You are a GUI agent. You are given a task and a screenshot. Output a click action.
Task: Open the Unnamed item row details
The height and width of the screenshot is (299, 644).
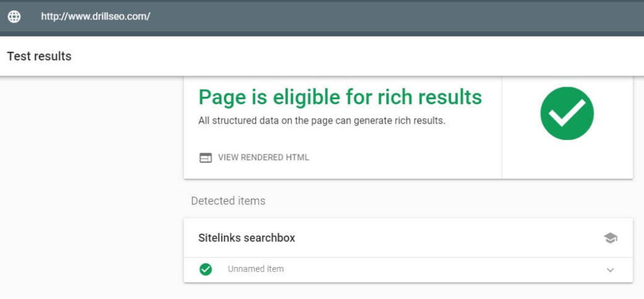(408, 269)
